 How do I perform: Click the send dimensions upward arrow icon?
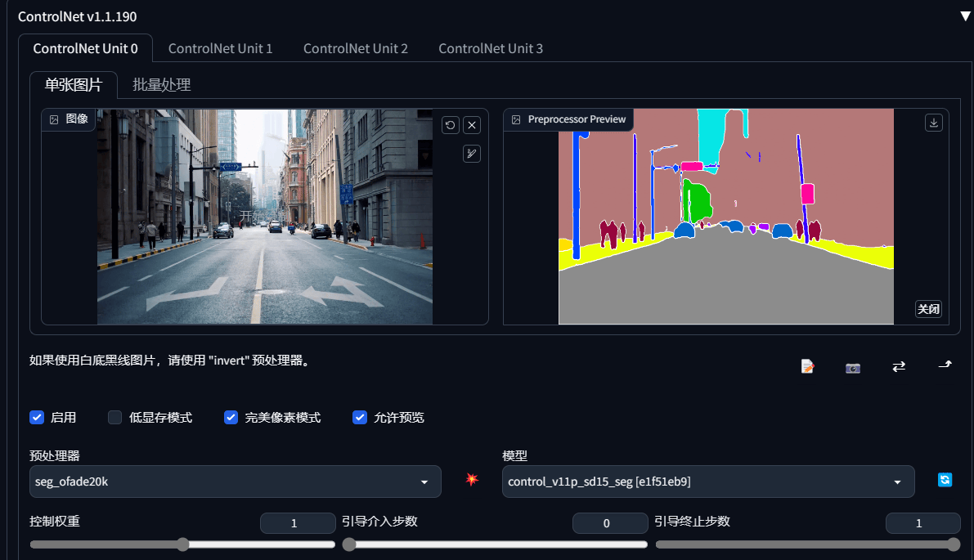tap(945, 365)
